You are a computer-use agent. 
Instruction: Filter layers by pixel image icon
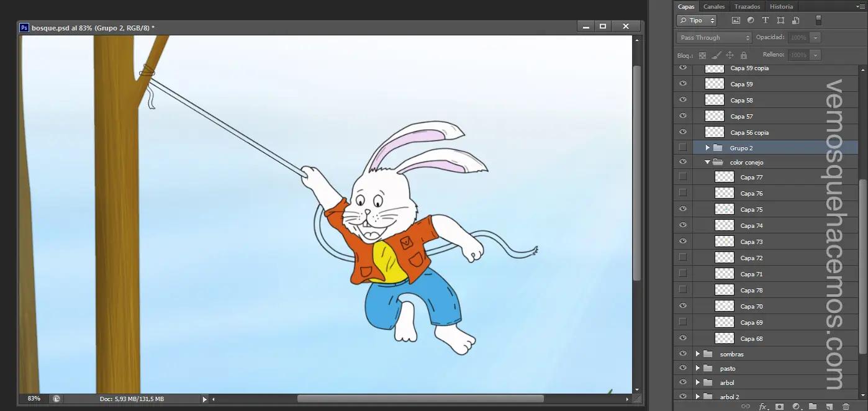pos(736,20)
